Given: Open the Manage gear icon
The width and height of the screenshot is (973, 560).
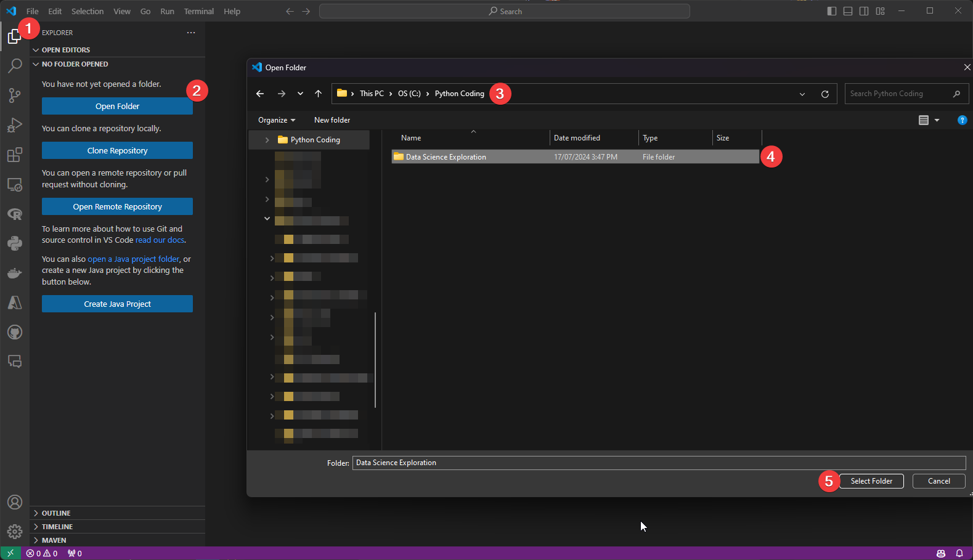Looking at the screenshot, I should click(x=15, y=531).
